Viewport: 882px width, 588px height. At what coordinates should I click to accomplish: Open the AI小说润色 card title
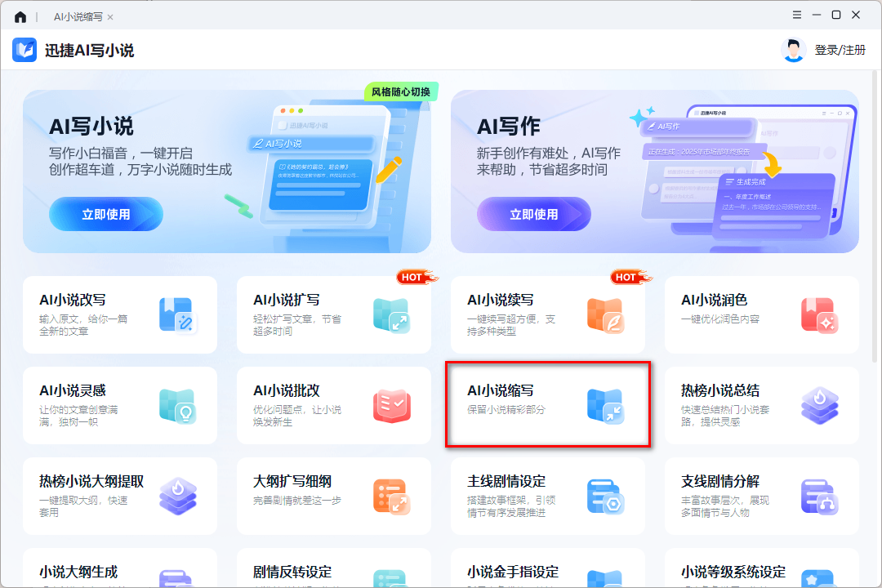pyautogui.click(x=715, y=300)
